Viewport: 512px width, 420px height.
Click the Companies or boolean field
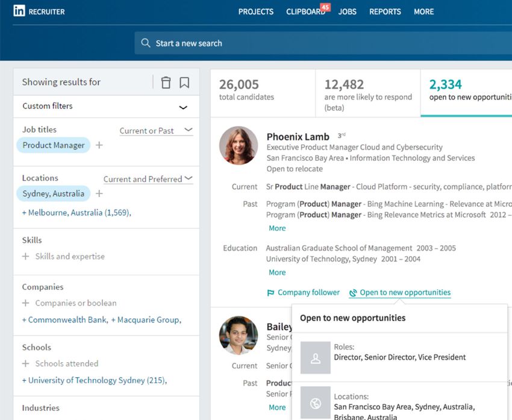[x=76, y=303]
